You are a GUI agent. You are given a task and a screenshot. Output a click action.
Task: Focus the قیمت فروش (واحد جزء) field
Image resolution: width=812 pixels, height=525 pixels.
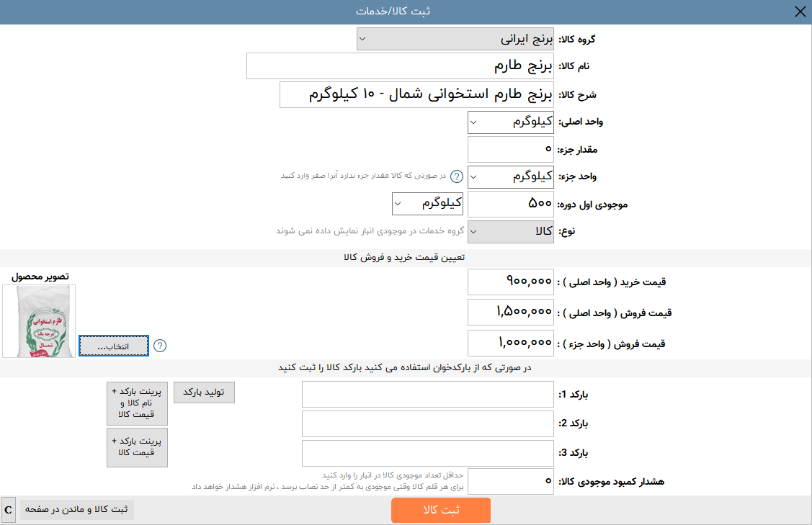pos(511,344)
